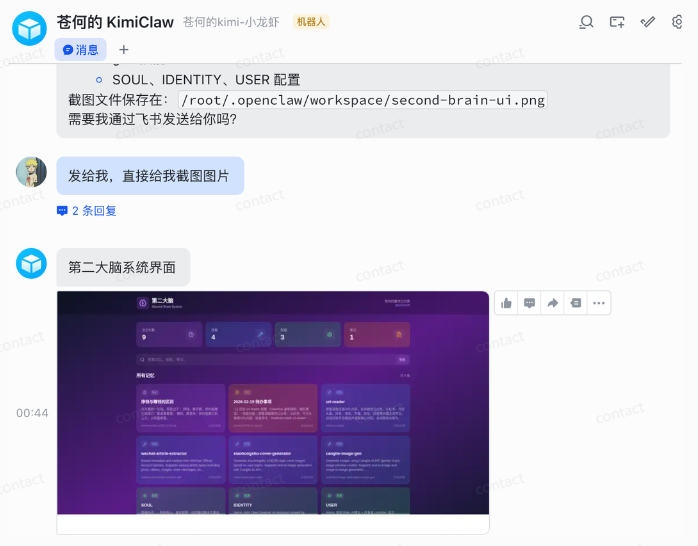
Task: Open chat settings gear icon
Action: tap(677, 21)
